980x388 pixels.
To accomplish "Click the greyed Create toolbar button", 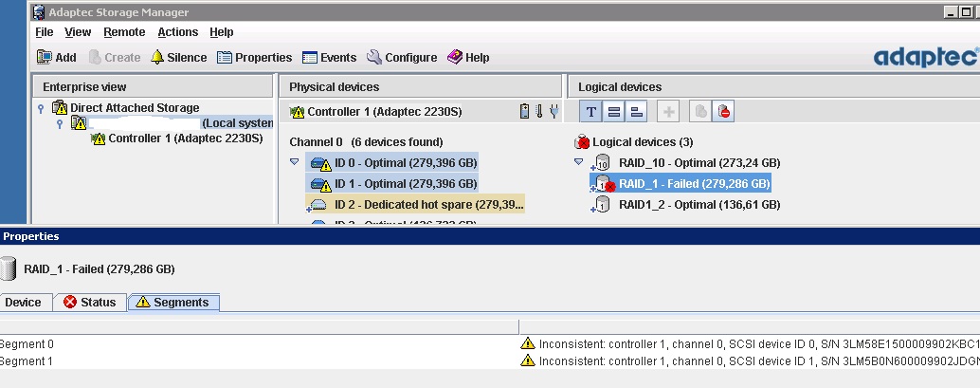I will click(115, 58).
